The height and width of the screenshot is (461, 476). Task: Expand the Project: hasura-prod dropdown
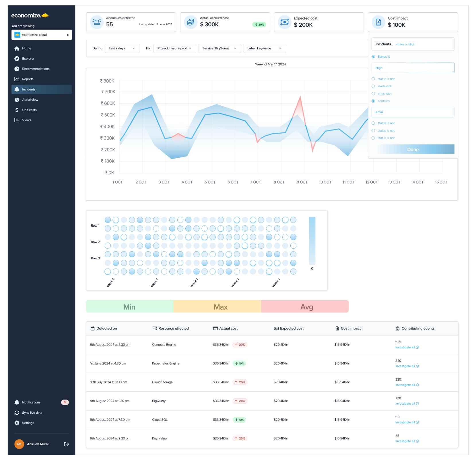pos(174,48)
